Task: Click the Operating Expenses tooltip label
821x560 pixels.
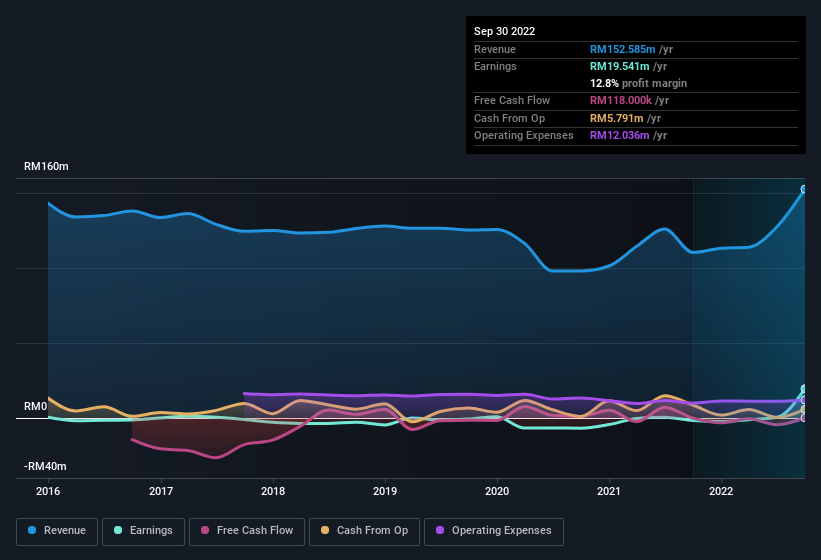Action: click(x=524, y=136)
